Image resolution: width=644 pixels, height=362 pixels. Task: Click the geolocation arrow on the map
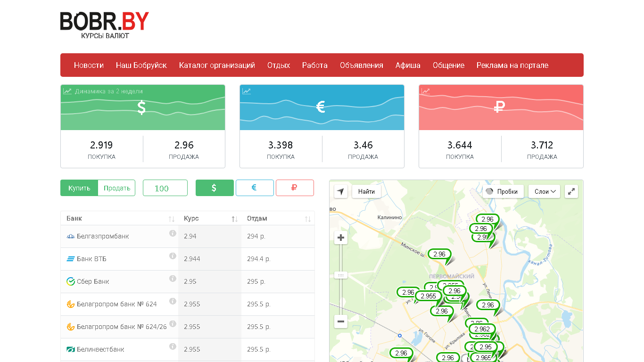(x=341, y=191)
